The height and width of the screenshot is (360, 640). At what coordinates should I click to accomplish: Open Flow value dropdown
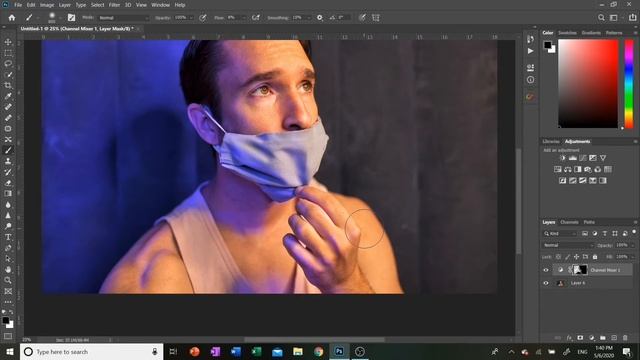click(x=244, y=18)
